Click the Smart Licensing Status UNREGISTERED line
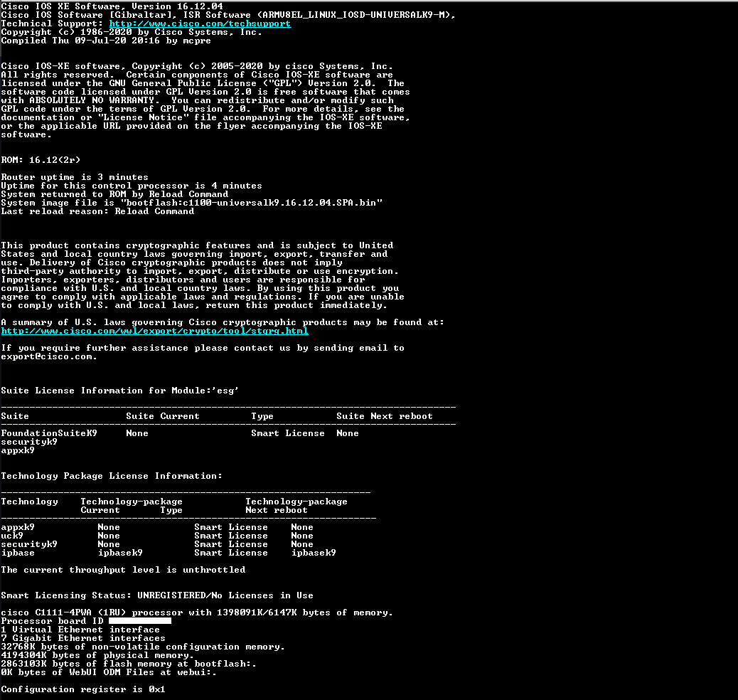The height and width of the screenshot is (700, 738). click(x=156, y=595)
